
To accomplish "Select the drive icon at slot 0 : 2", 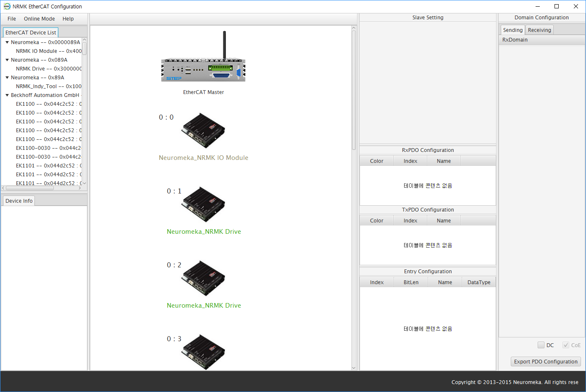I will [203, 278].
